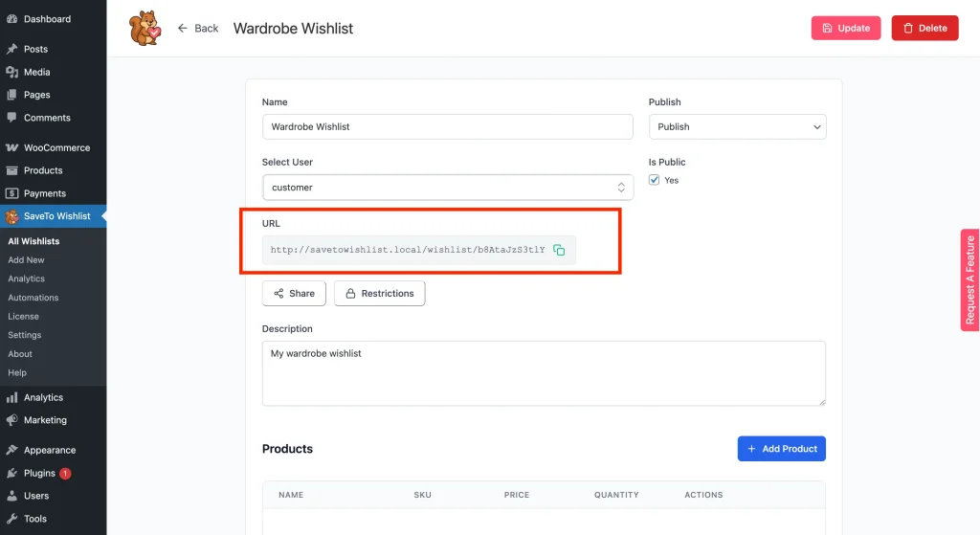This screenshot has height=535, width=980.
Task: Click the Appearance brush icon
Action: [x=11, y=450]
